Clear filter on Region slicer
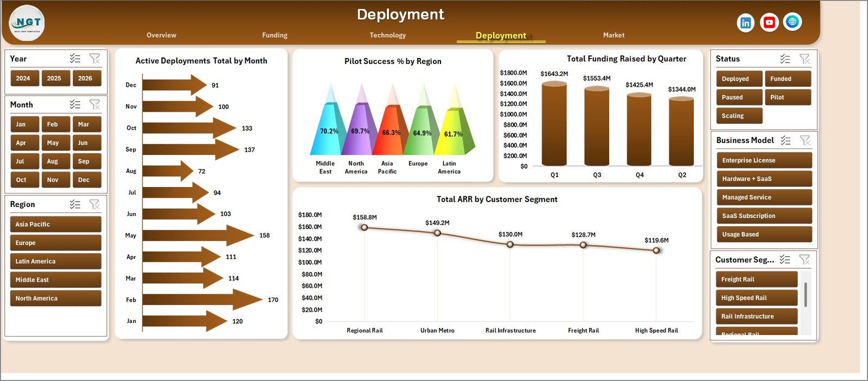 coord(94,204)
